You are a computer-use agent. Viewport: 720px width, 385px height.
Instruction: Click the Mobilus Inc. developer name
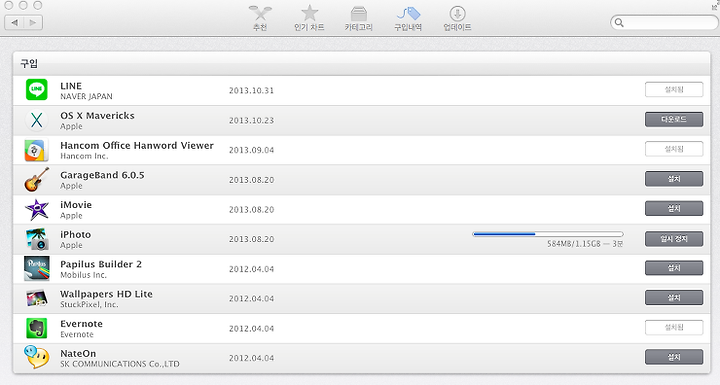pyautogui.click(x=83, y=275)
